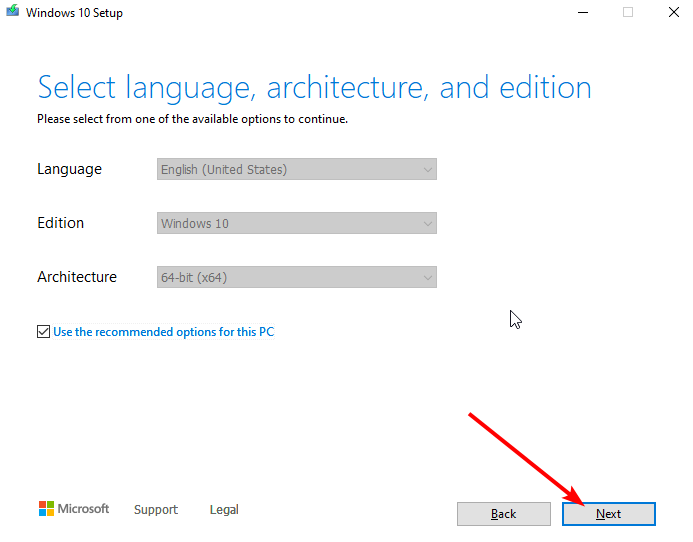This screenshot has height=542, width=693.
Task: Click the chevron arrow on the Architecture dropdown
Action: click(x=428, y=278)
